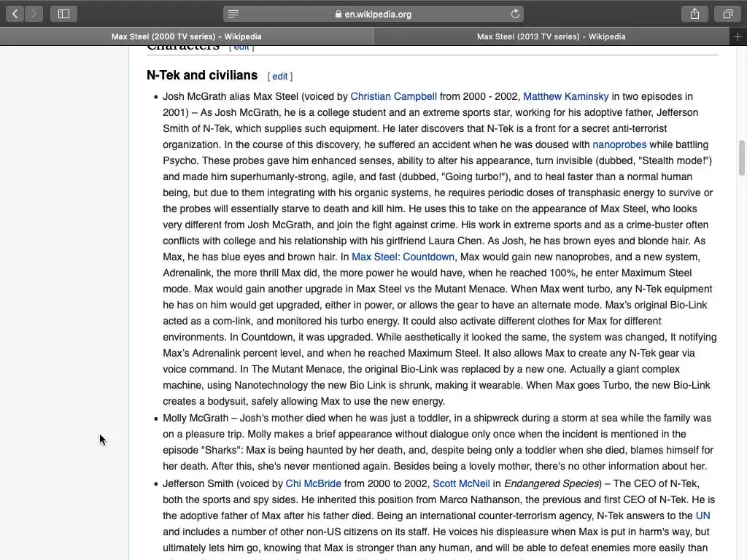Click the Safari forward arrow button

(x=34, y=14)
